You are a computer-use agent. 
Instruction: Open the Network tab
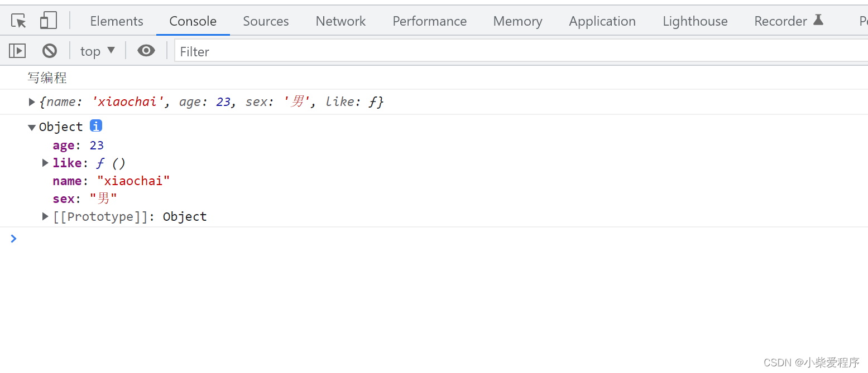[x=341, y=21]
